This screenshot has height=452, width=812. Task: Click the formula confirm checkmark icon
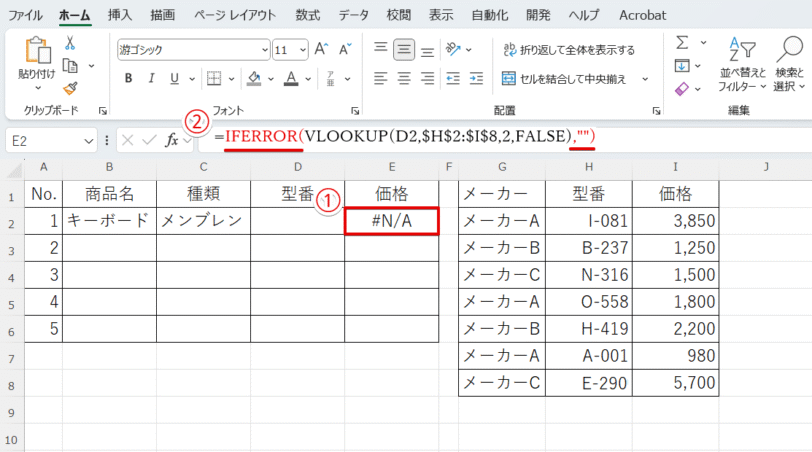(149, 140)
